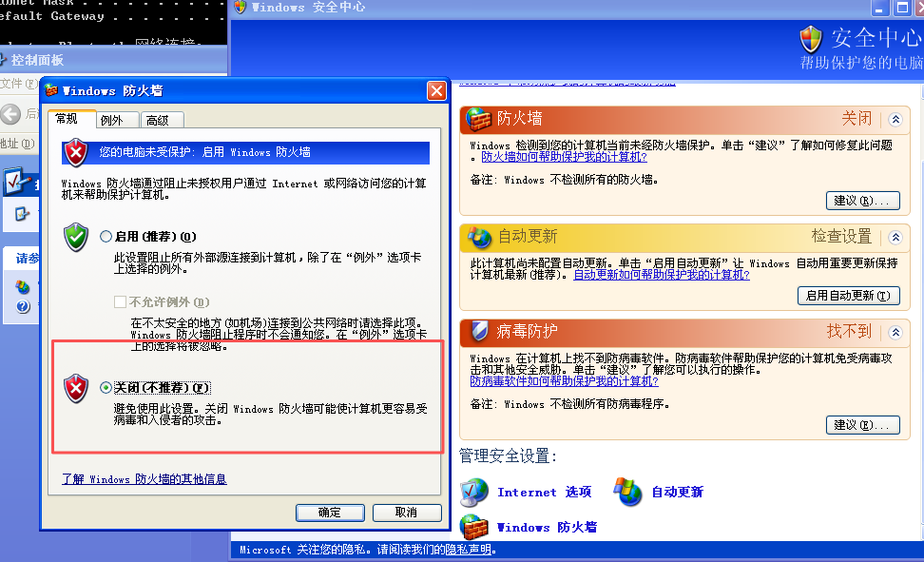
Task: Click the 建议 button under 防火墙
Action: pos(863,201)
